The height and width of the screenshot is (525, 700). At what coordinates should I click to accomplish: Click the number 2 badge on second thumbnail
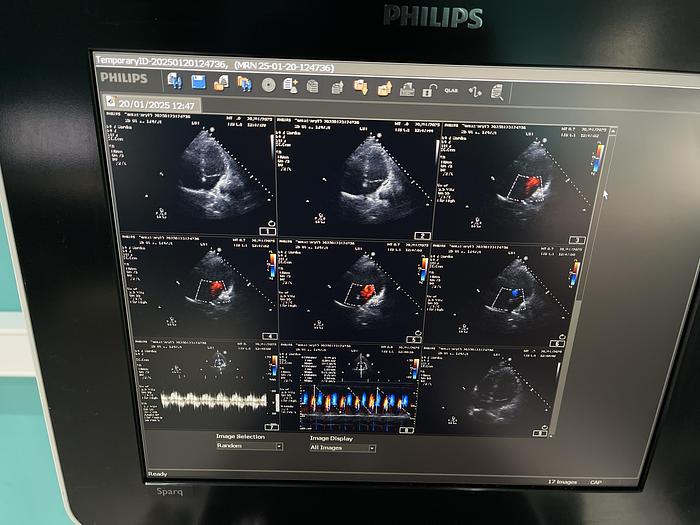click(422, 235)
